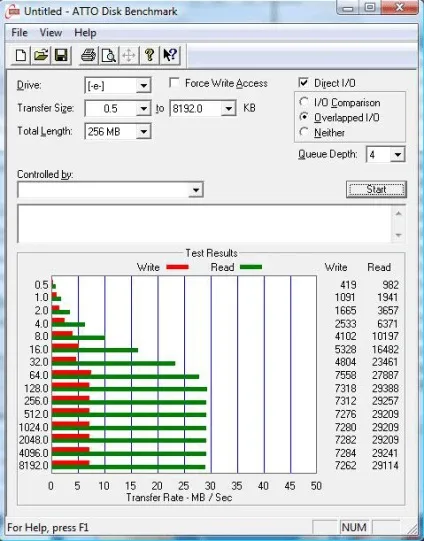This screenshot has height=541, width=424.
Task: Maximize the ATTO Disk Benchmark window
Action: point(369,8)
